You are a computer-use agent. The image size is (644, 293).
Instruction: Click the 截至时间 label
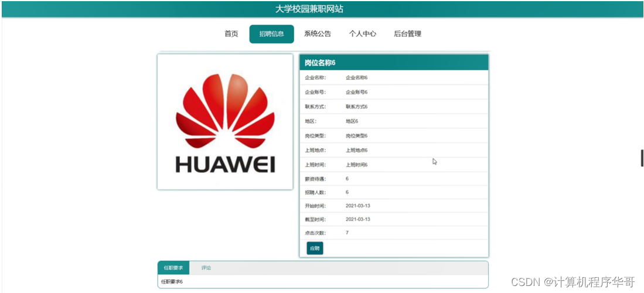315,219
